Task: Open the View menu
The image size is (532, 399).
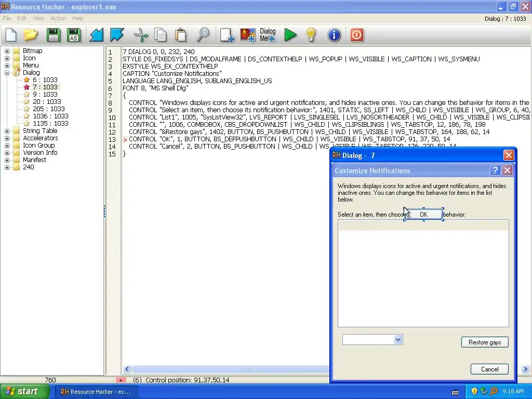Action: click(38, 18)
